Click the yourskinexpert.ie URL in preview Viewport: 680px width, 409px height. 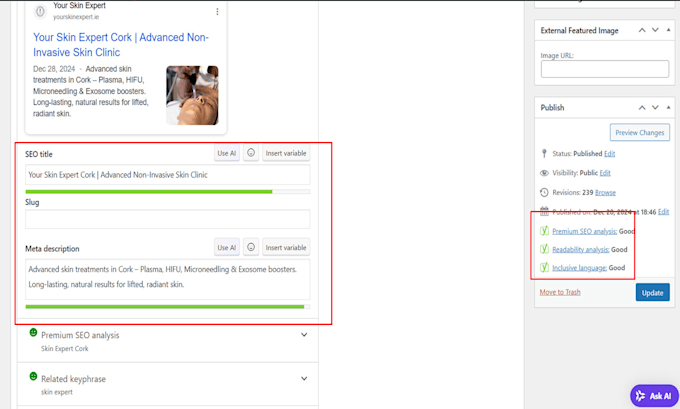pyautogui.click(x=76, y=17)
